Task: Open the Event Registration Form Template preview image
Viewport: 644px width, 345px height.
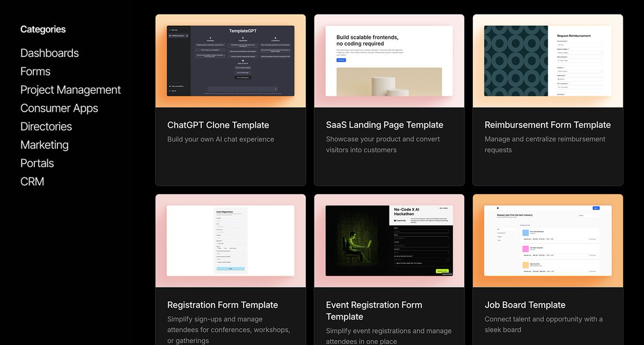Action: click(x=389, y=241)
